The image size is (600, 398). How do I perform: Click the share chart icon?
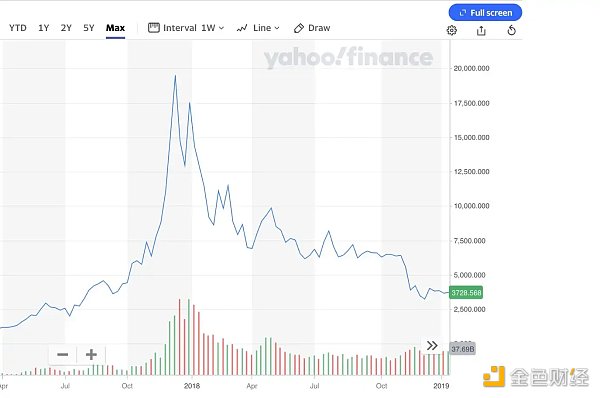481,30
